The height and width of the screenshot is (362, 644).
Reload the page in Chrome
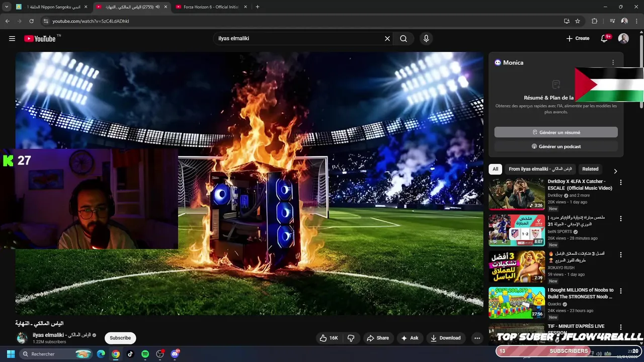pyautogui.click(x=31, y=21)
